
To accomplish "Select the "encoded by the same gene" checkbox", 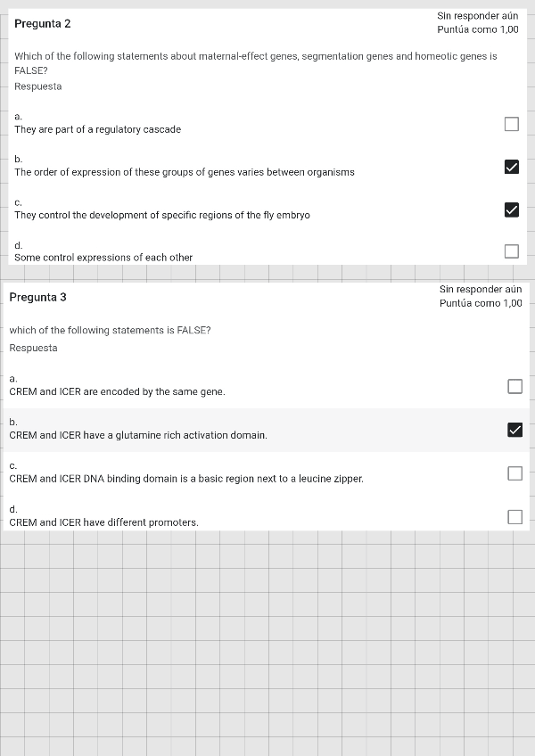I will (x=514, y=386).
